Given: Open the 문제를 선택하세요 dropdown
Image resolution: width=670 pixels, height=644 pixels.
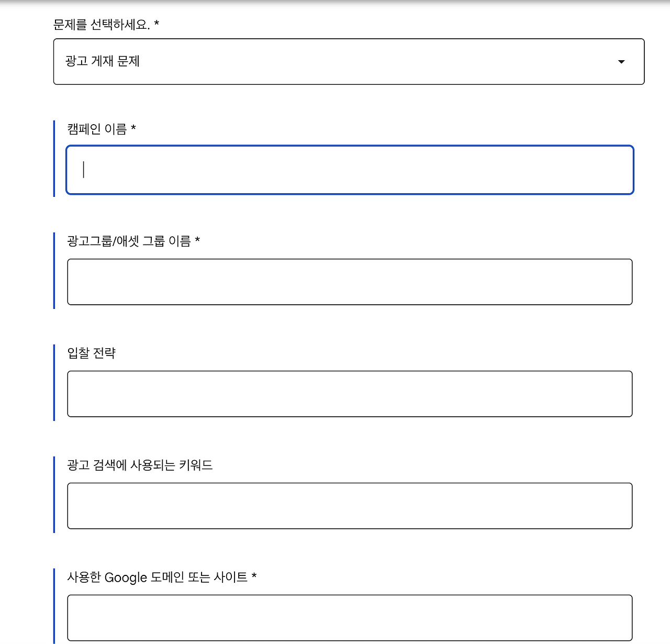Looking at the screenshot, I should [x=348, y=62].
